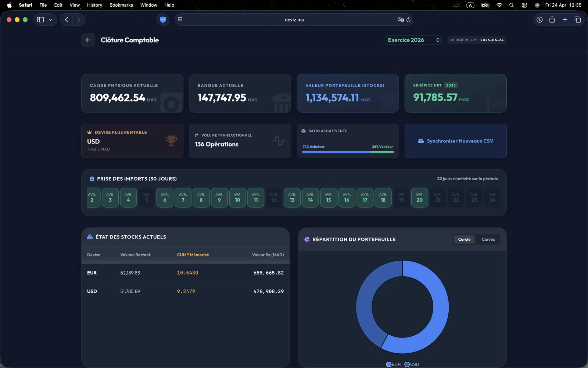Click the balance scale icon by Ratio Achat/Vente
588x368 pixels.
pos(304,131)
